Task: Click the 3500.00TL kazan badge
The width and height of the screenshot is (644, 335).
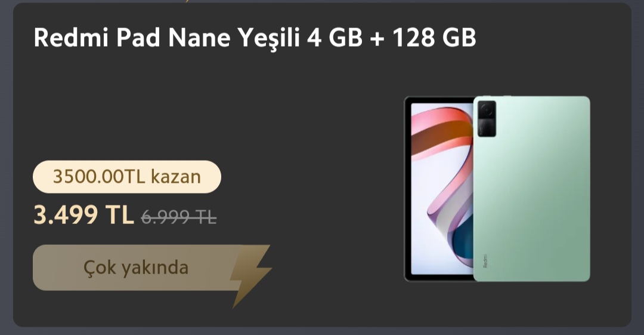Action: point(126,177)
